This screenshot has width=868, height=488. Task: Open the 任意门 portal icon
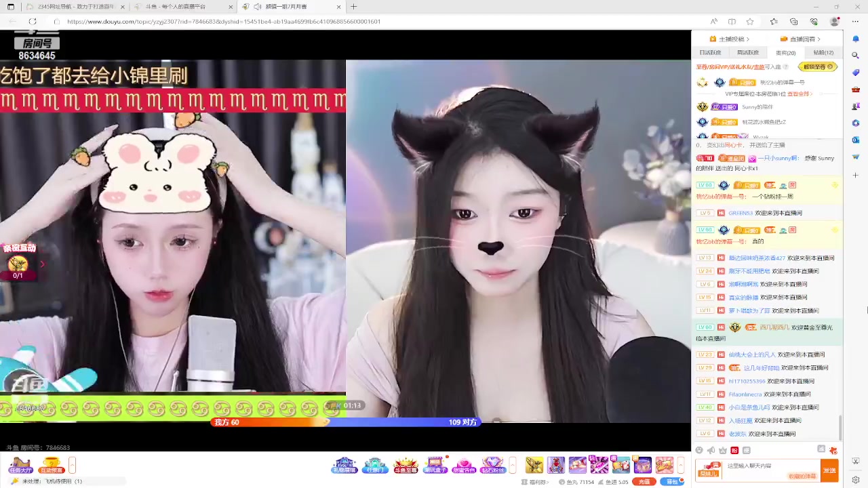pyautogui.click(x=375, y=465)
